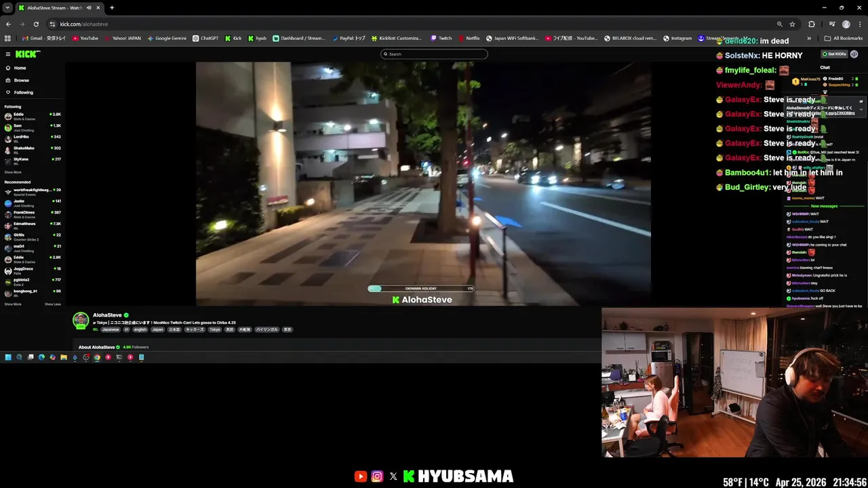Expand Show More under Following
This screenshot has height=488, width=868.
(x=13, y=172)
